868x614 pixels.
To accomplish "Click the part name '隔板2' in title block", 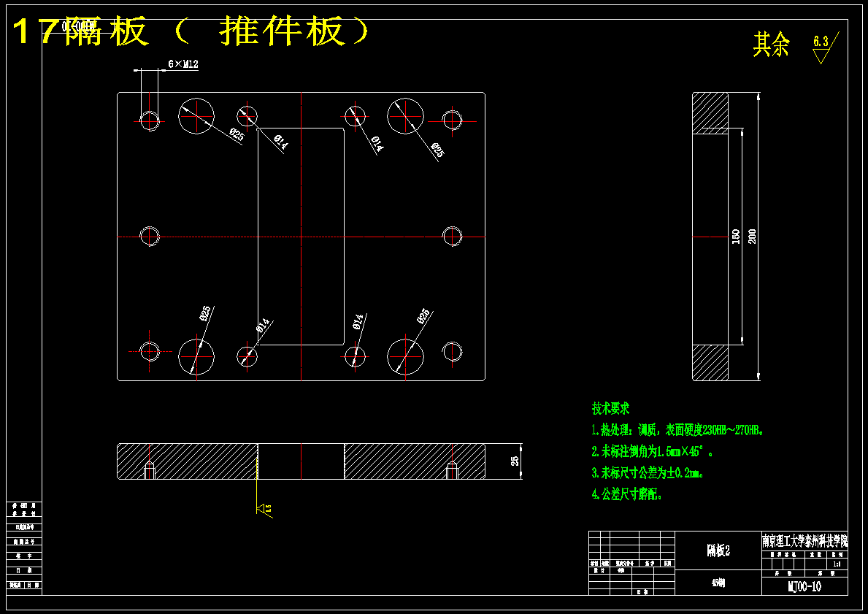I will pyautogui.click(x=718, y=551).
